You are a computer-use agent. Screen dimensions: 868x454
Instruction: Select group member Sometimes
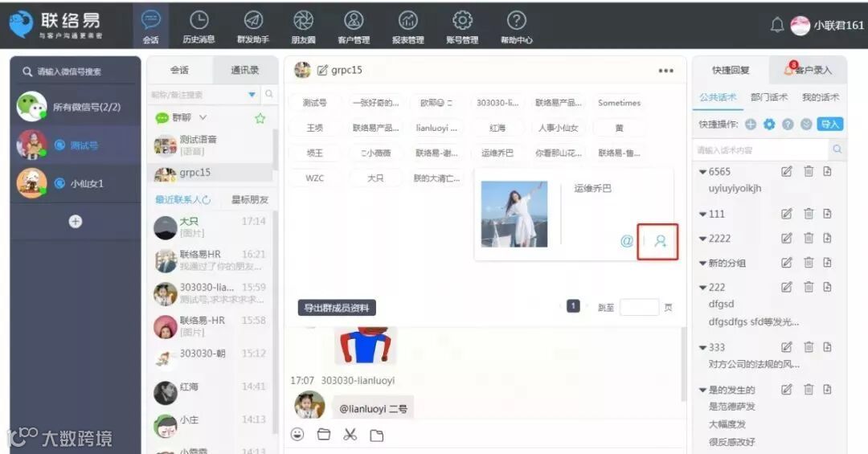click(619, 103)
